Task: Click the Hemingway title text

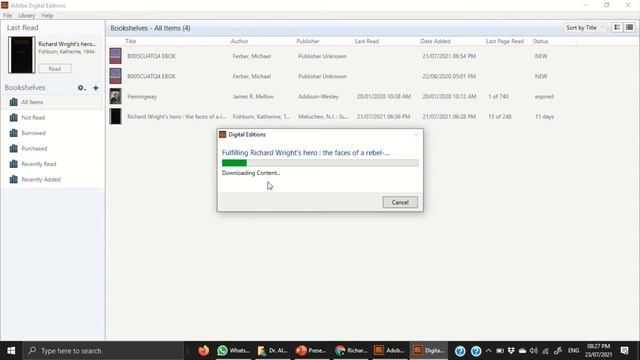Action: tap(142, 97)
